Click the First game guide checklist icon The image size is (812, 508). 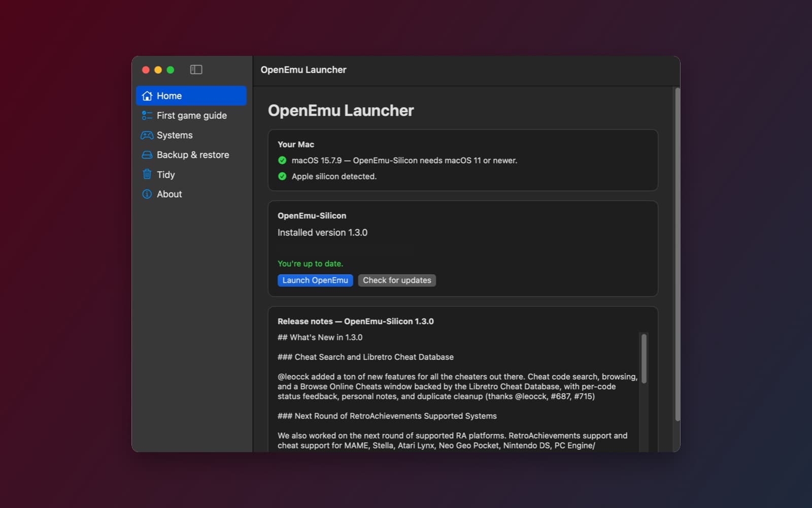[147, 116]
